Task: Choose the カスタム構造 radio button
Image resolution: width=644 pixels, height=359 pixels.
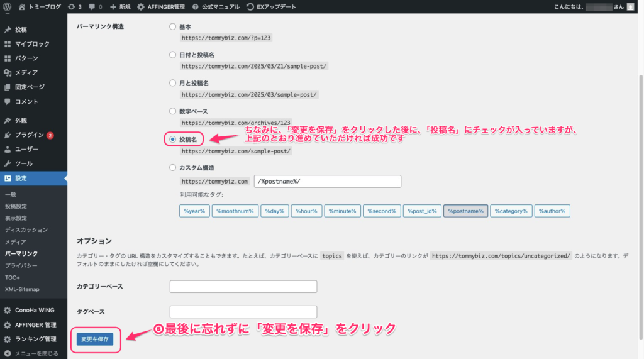Action: (x=173, y=168)
